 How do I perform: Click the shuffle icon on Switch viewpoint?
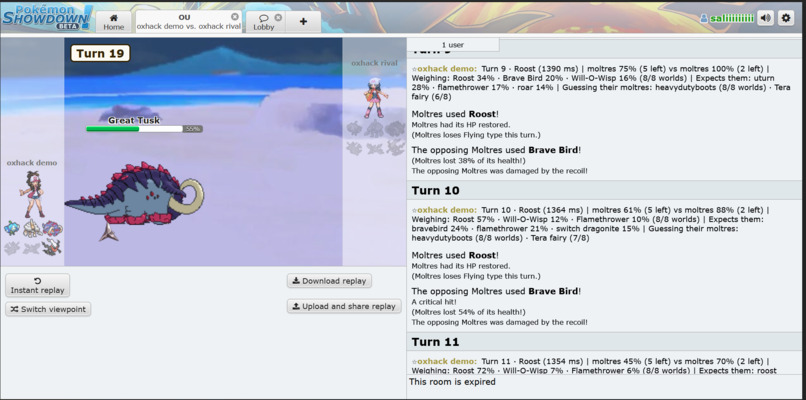point(14,309)
